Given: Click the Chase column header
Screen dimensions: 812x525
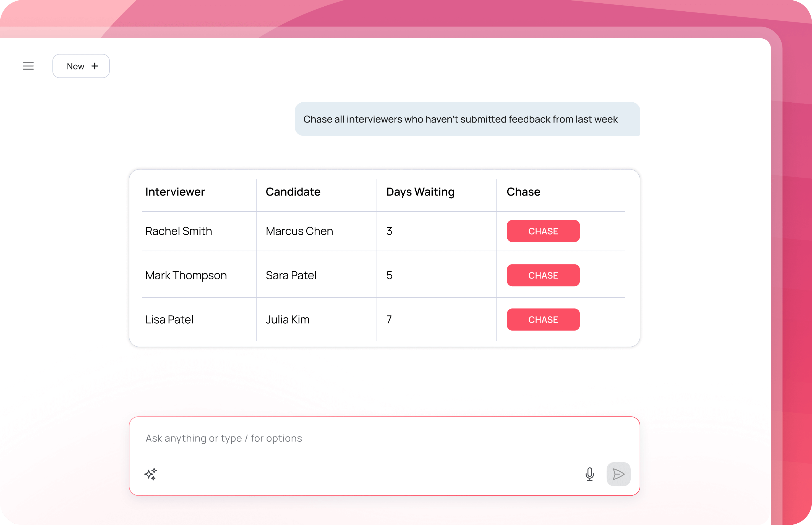Looking at the screenshot, I should (523, 192).
